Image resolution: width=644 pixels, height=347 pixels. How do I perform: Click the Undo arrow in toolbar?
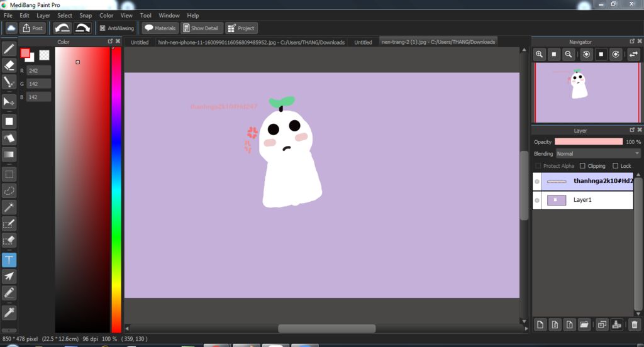click(x=62, y=28)
